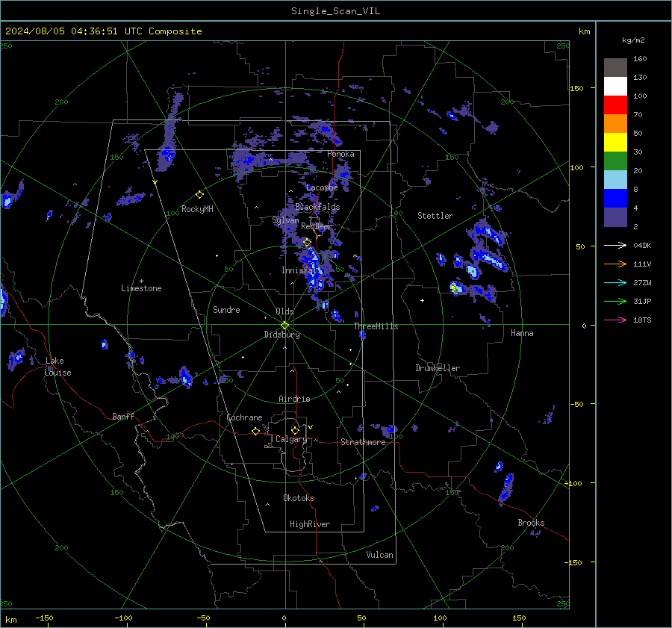Click the cyan 27ZW arrow icon

[615, 282]
